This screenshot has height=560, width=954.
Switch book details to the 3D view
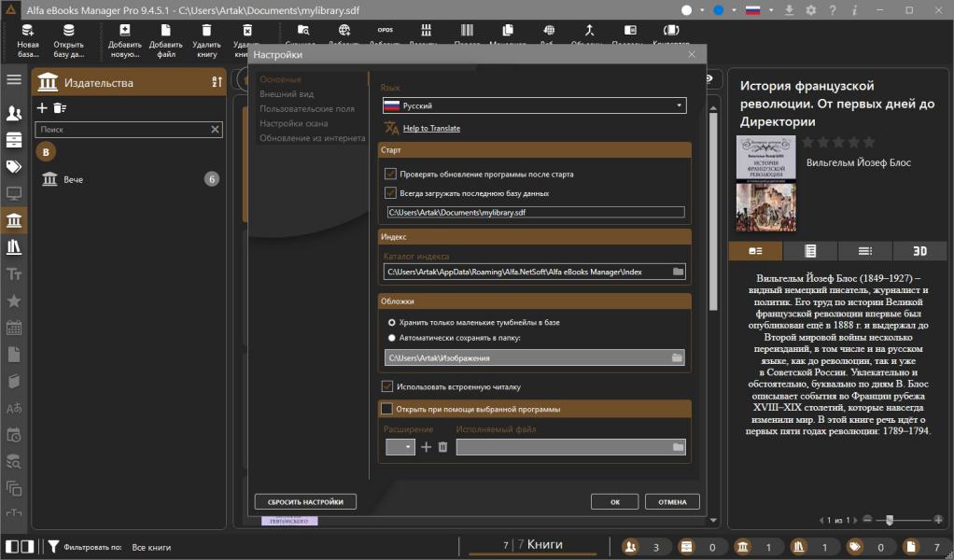coord(919,250)
